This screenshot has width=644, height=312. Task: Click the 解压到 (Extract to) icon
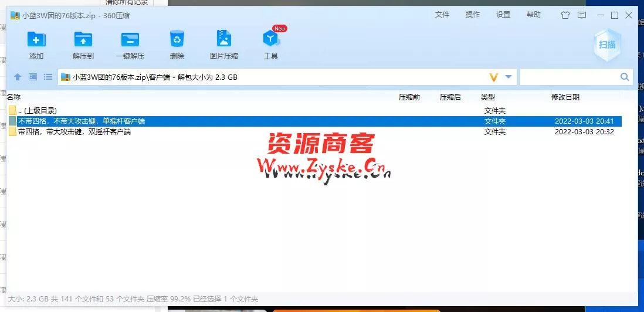click(x=83, y=40)
